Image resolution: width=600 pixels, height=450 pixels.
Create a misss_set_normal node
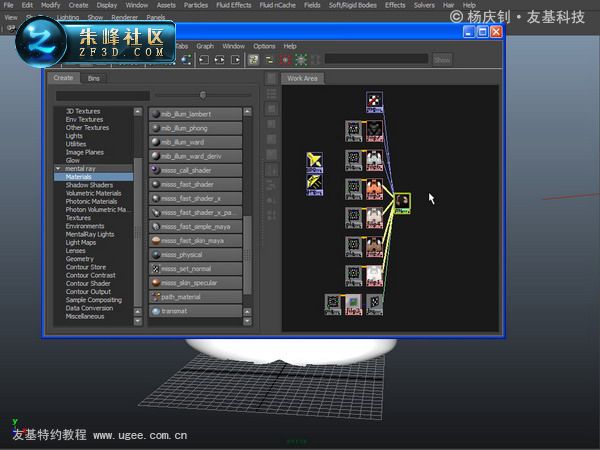pos(196,269)
